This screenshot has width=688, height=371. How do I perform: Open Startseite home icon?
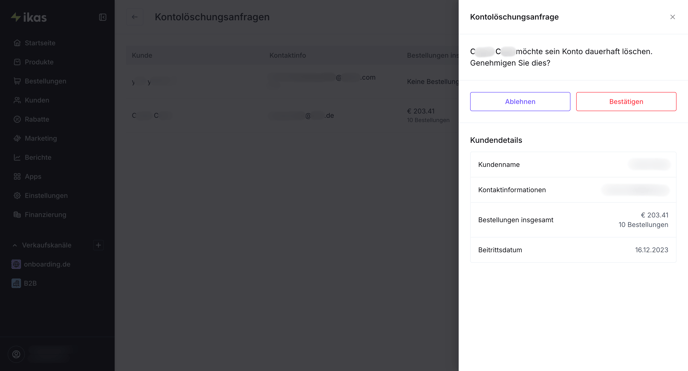click(x=17, y=43)
